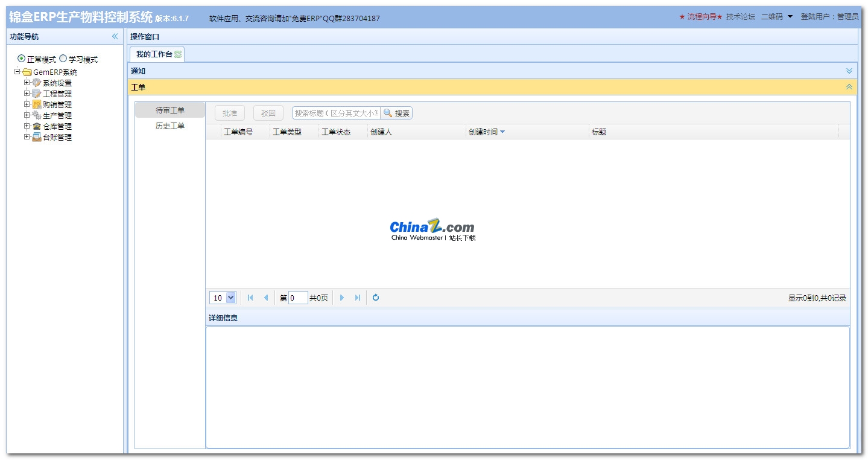This screenshot has height=460, width=868.
Task: Expand the 台账管理 tree node
Action: 27,137
